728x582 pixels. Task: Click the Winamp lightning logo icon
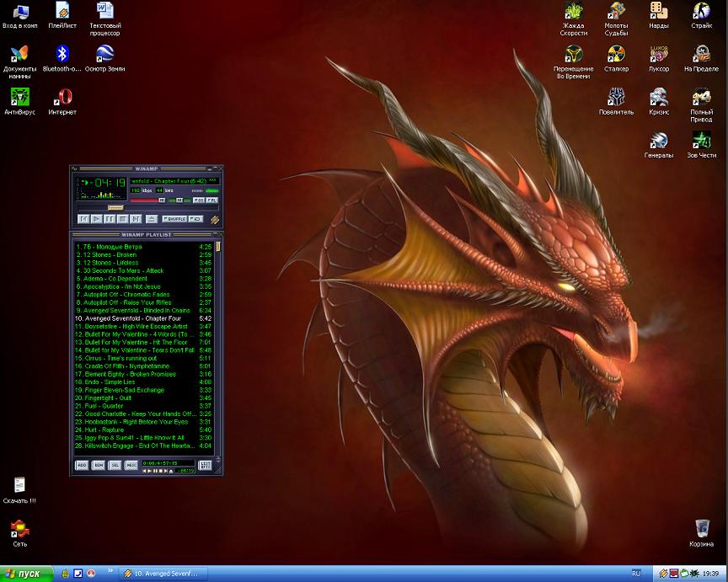coord(215,219)
